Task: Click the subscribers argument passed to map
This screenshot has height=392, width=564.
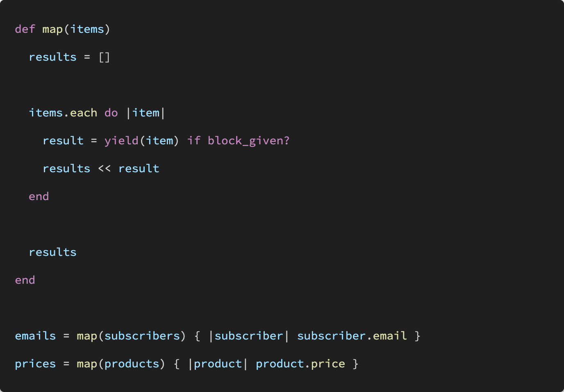Action: point(142,336)
